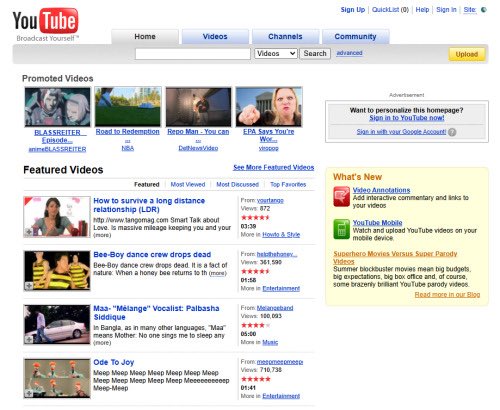This screenshot has width=500, height=410.
Task: Open EPA Says You're promoted thumbnail
Action: click(x=269, y=107)
